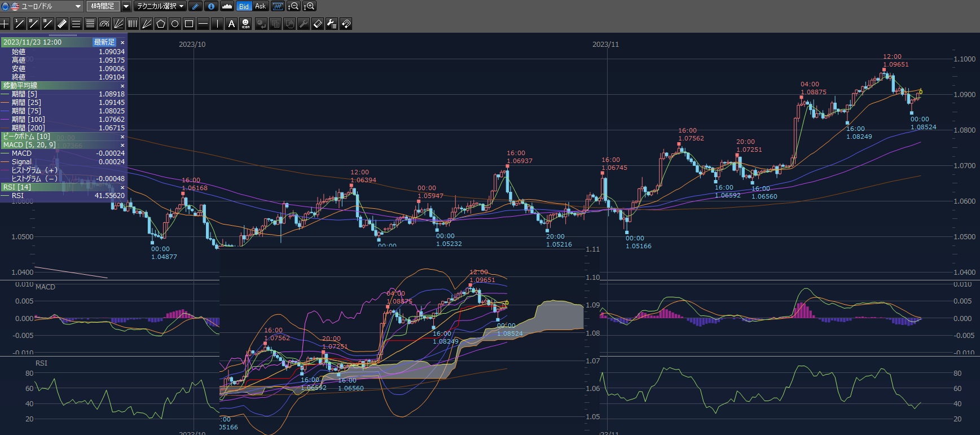Image resolution: width=980 pixels, height=435 pixels.
Task: Insert an icon stamp with smiley tool
Action: [245, 24]
